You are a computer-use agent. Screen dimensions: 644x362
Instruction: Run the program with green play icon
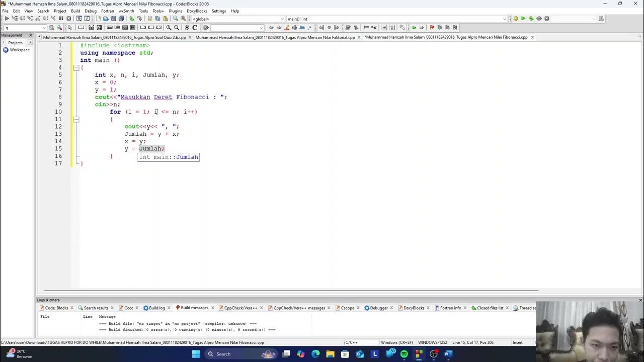(523, 19)
